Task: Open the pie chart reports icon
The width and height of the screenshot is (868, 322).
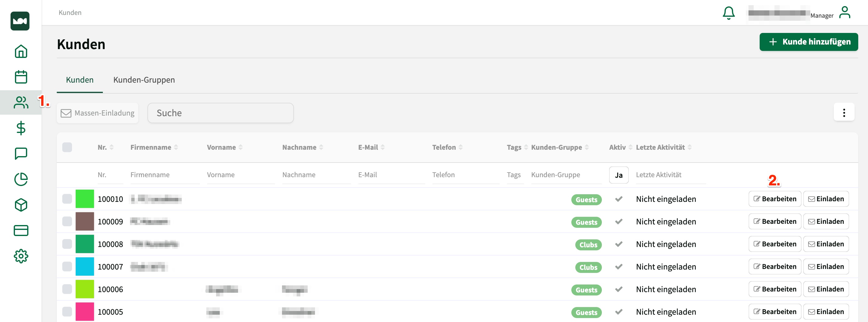Action: pyautogui.click(x=21, y=179)
